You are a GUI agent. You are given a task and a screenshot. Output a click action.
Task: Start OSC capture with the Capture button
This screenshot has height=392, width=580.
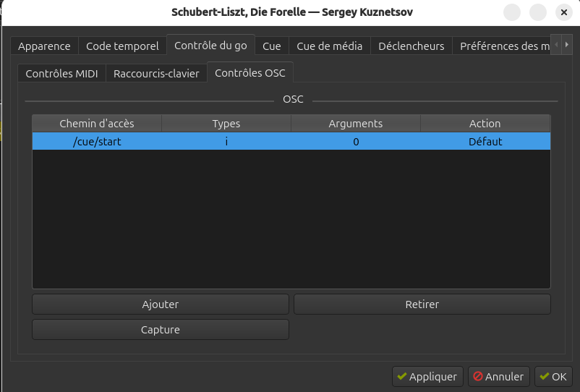click(161, 330)
